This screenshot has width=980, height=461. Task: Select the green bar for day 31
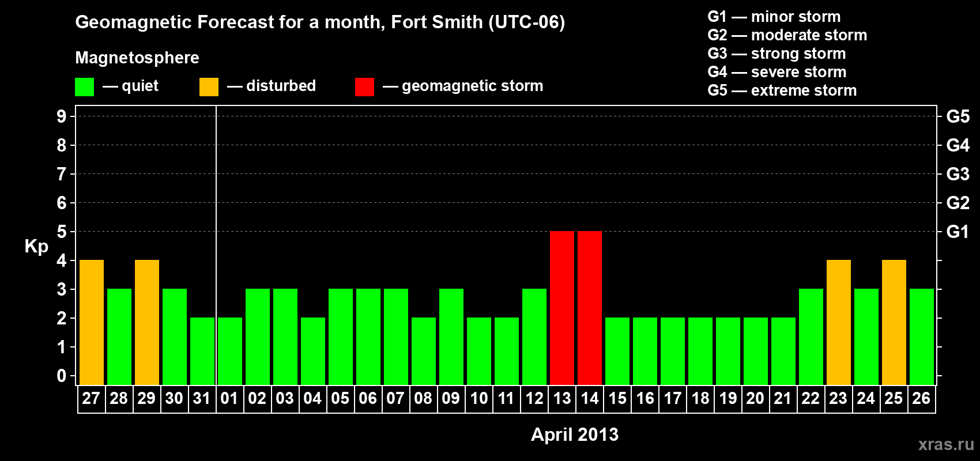coord(202,351)
